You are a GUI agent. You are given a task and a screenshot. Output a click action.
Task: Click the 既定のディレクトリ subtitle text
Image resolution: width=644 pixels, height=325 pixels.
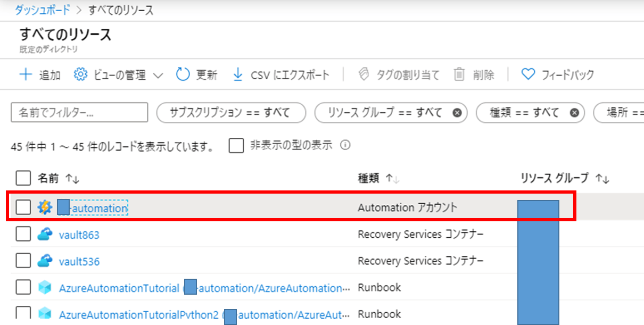point(48,50)
